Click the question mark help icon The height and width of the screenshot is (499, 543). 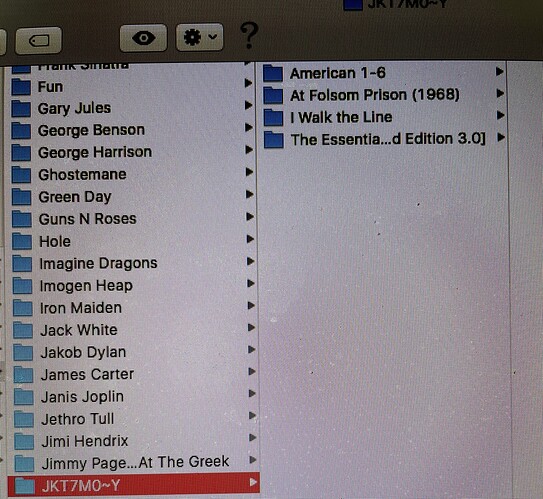point(249,35)
